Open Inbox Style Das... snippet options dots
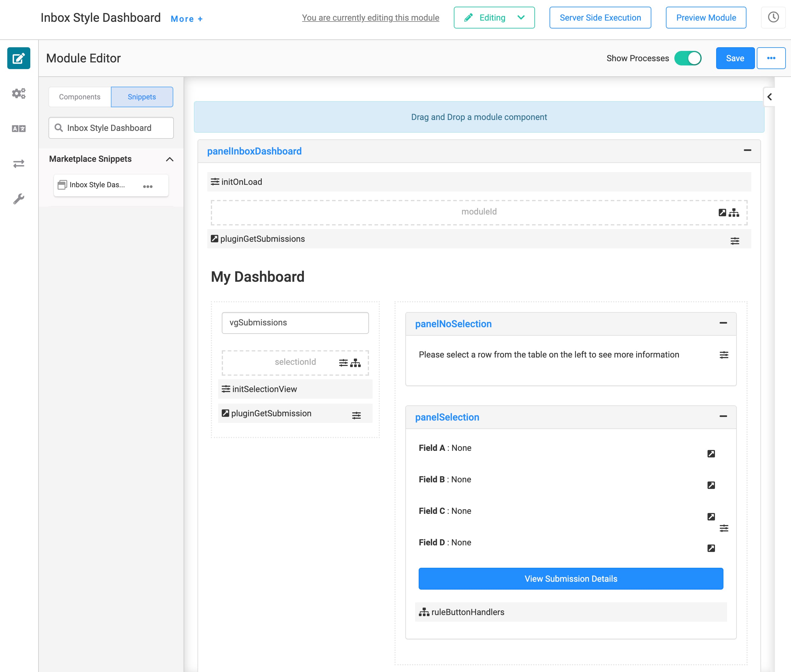This screenshot has width=791, height=672. 148,186
